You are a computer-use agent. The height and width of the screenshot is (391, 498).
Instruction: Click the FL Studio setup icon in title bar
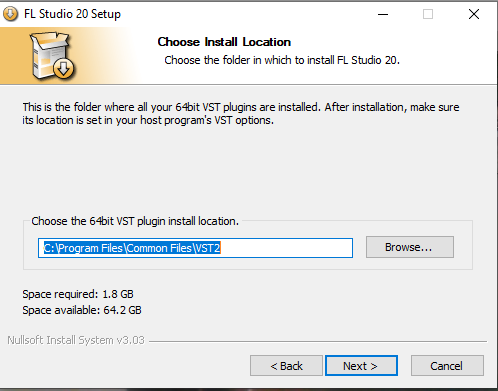coord(11,14)
